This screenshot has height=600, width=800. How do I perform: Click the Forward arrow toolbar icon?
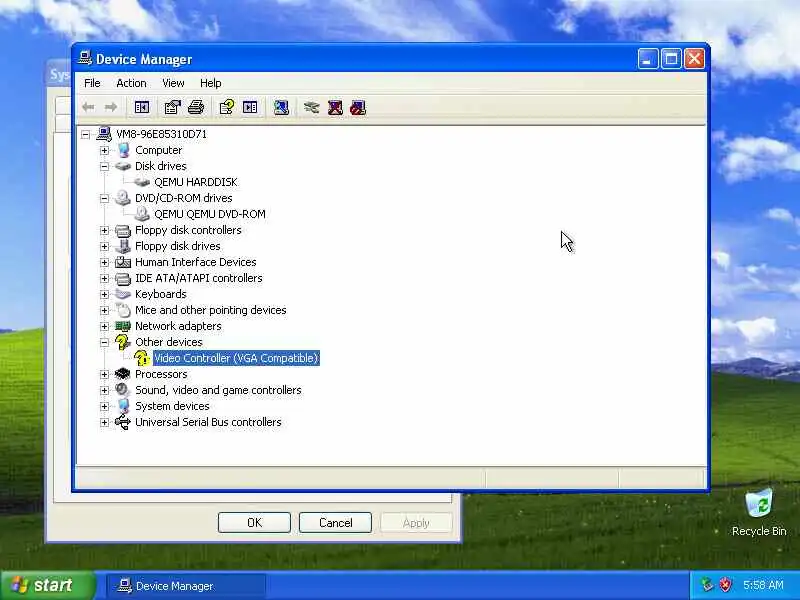tap(111, 107)
